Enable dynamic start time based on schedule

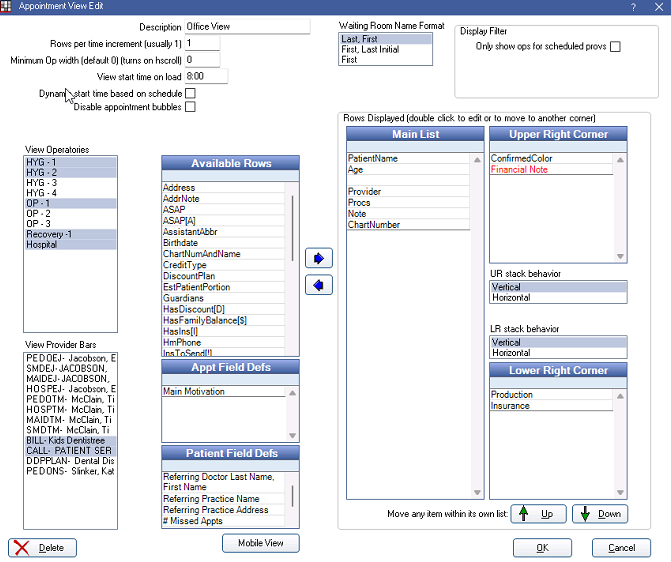pyautogui.click(x=190, y=93)
